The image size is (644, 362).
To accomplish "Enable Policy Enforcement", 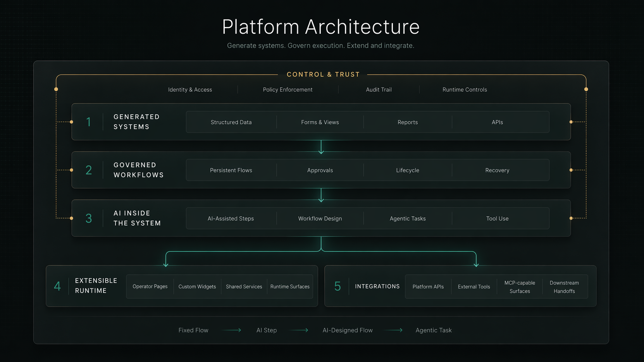I will 288,89.
